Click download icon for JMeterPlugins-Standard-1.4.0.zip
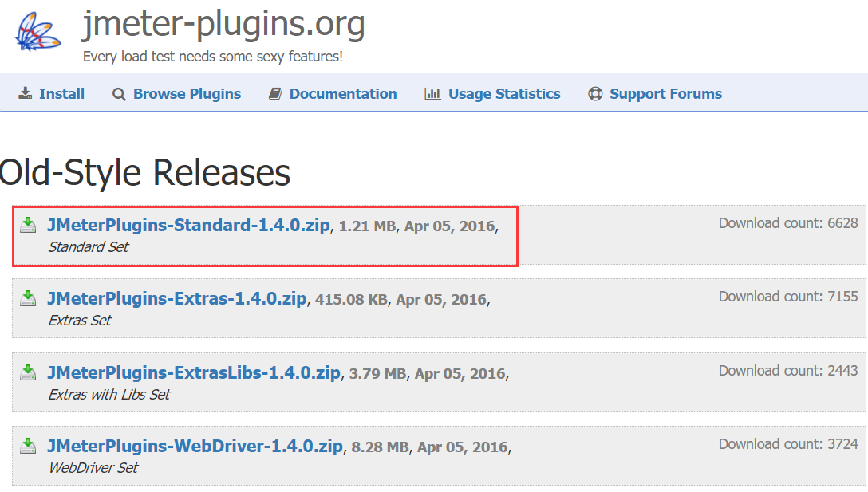 [28, 225]
